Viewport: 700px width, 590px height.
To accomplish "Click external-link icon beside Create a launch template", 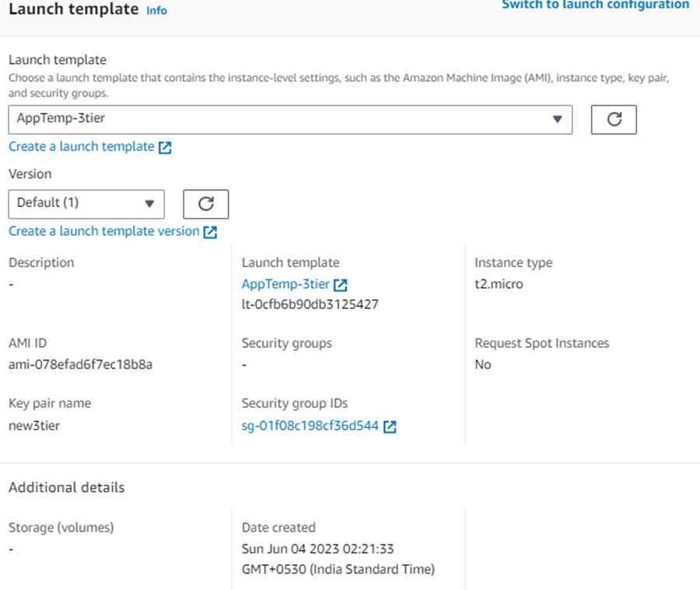I will tap(165, 146).
